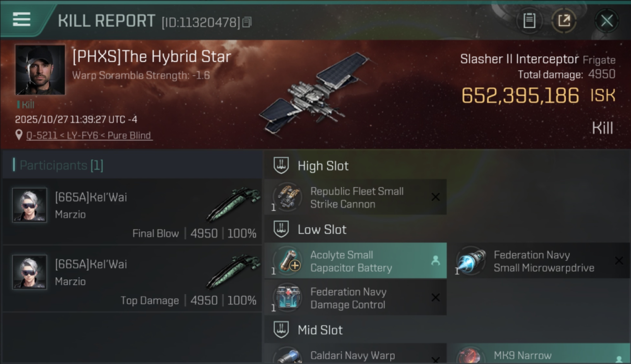Click Federation Navy Small Microwarpdrive icon

(471, 261)
